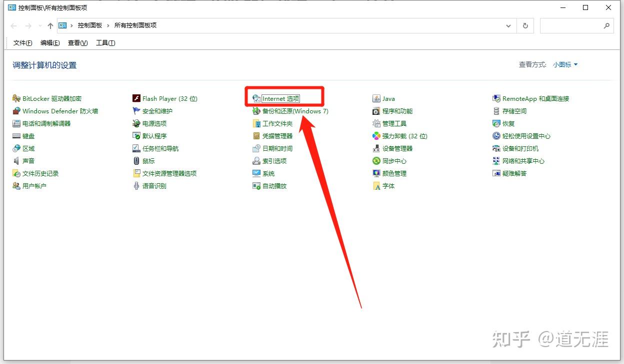Open the 文件资源管理器选项 icon
Image resolution: width=624 pixels, height=364 pixels.
click(136, 174)
